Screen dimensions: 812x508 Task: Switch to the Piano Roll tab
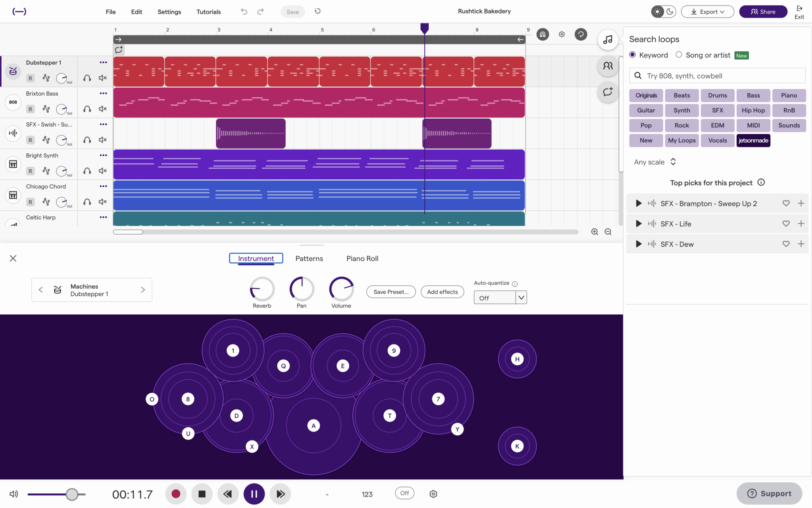362,258
